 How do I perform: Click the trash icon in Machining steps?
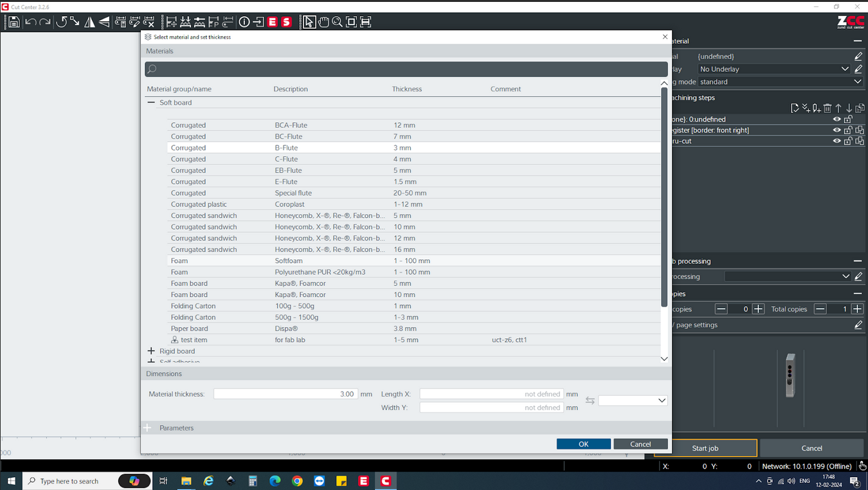pos(827,108)
